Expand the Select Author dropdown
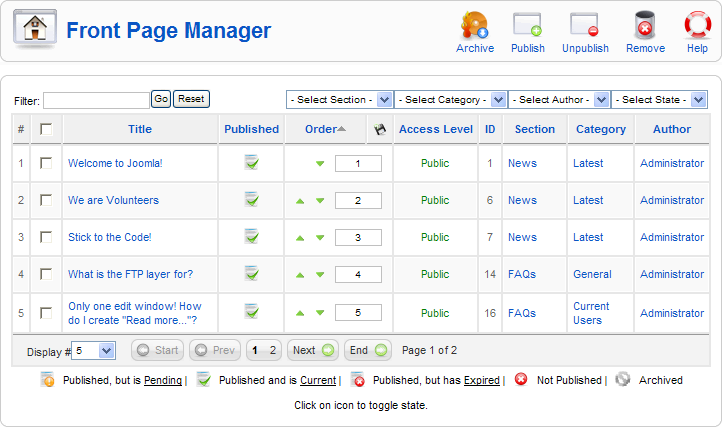Image resolution: width=722 pixels, height=427 pixels. [x=558, y=100]
